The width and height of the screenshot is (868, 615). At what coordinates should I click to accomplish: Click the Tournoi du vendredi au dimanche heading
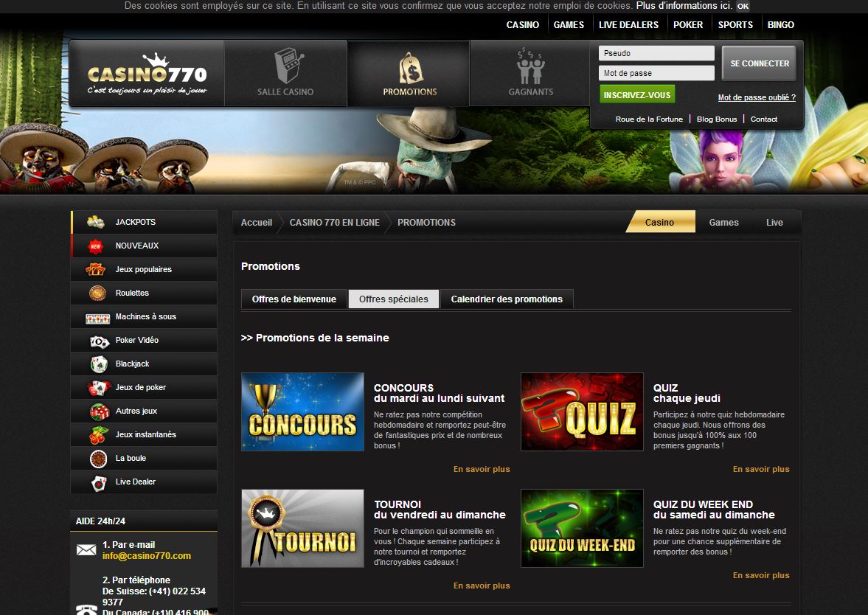tap(440, 510)
